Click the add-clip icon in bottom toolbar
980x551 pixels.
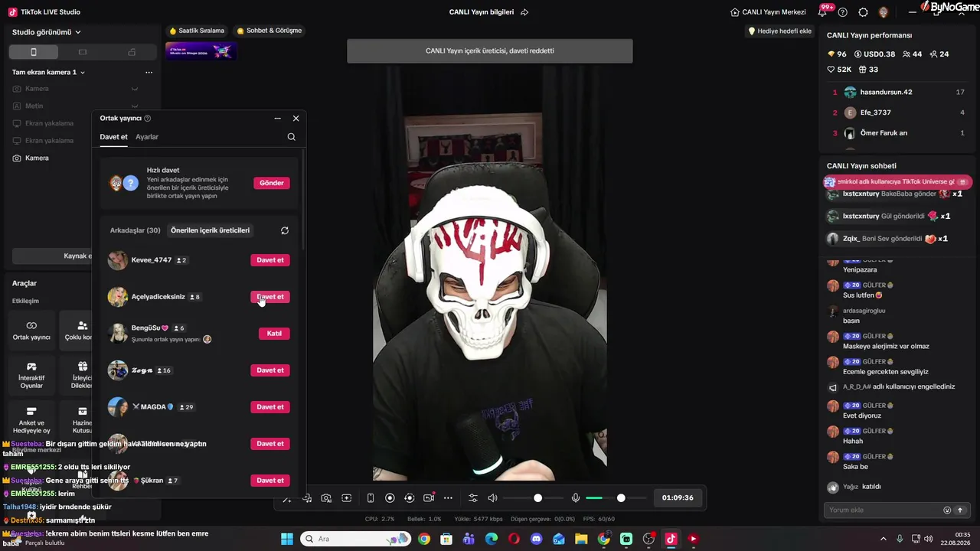(x=346, y=498)
